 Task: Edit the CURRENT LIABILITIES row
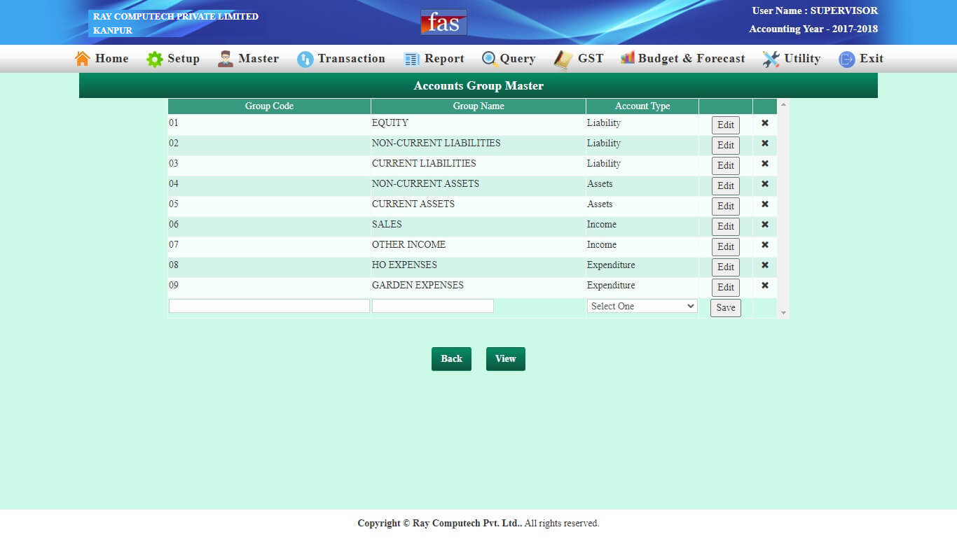pyautogui.click(x=726, y=166)
